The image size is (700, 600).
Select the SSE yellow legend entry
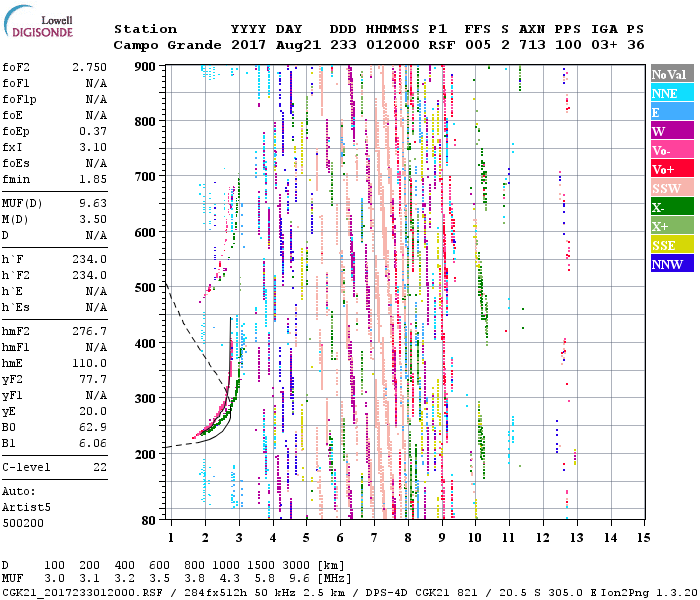click(x=670, y=246)
